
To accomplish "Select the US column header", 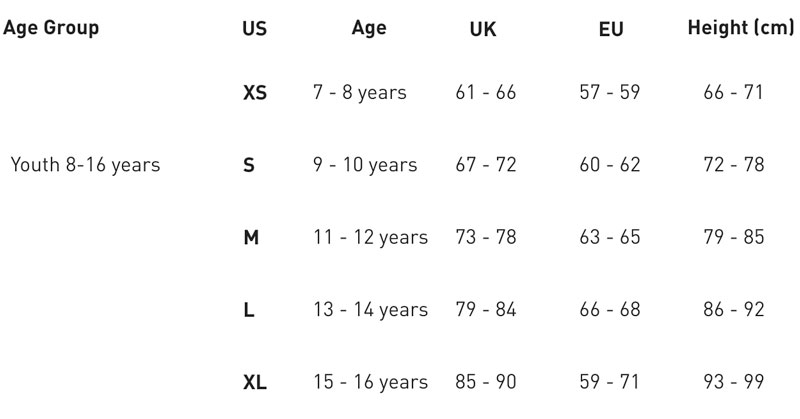I will point(255,29).
